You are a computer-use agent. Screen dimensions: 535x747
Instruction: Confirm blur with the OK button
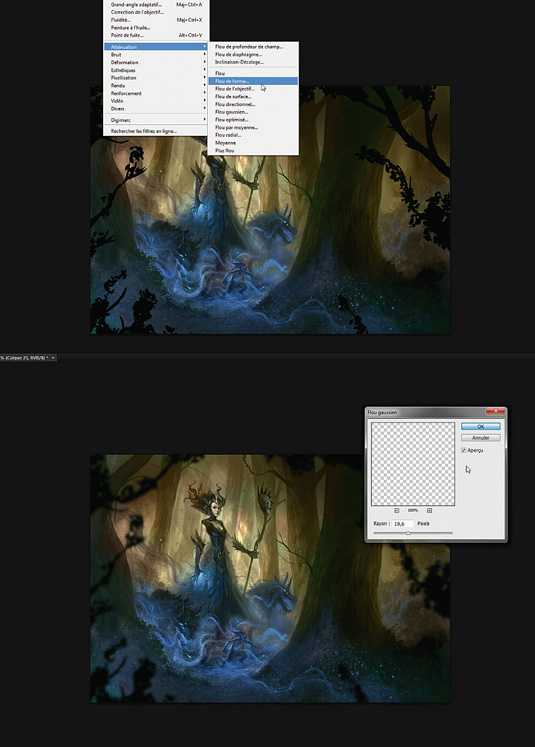[x=481, y=426]
